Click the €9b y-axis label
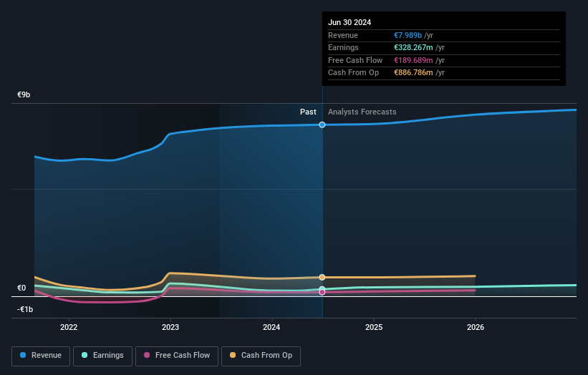The height and width of the screenshot is (375, 588). [24, 94]
